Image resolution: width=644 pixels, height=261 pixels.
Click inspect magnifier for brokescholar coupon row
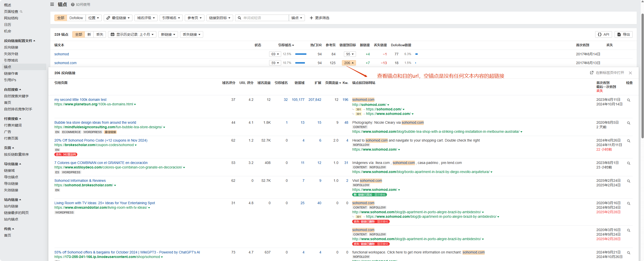(x=629, y=141)
